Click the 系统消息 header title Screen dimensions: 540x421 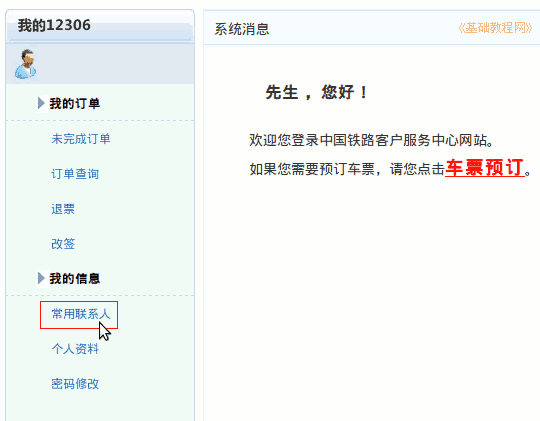pyautogui.click(x=242, y=29)
